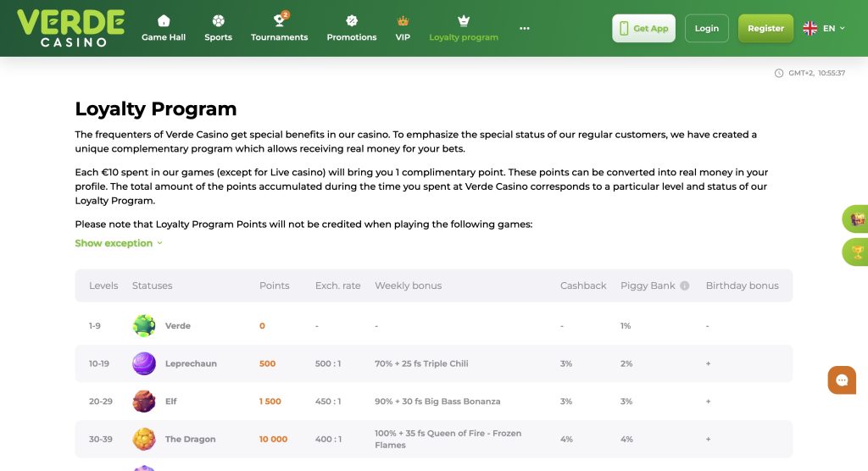
Task: Open the EN language dropdown
Action: 824,28
